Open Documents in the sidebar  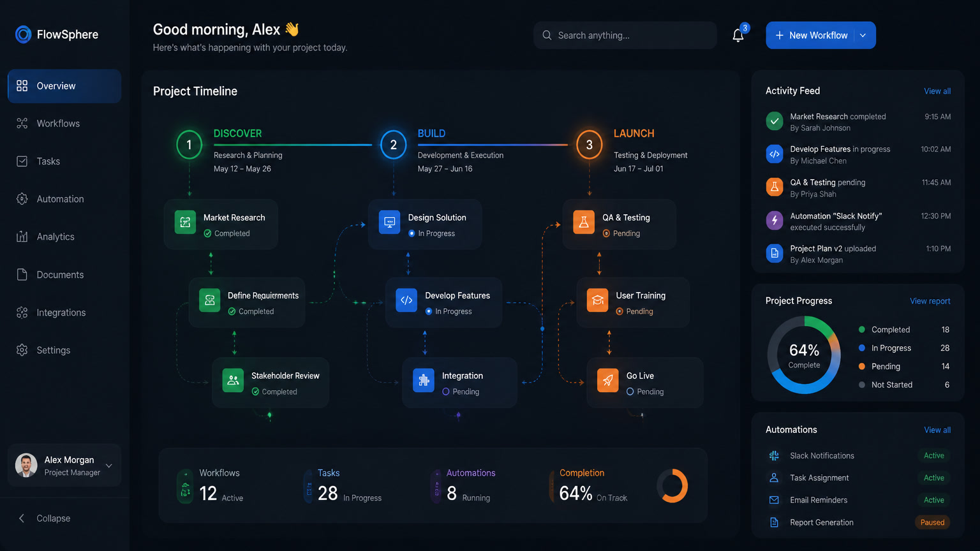point(64,275)
